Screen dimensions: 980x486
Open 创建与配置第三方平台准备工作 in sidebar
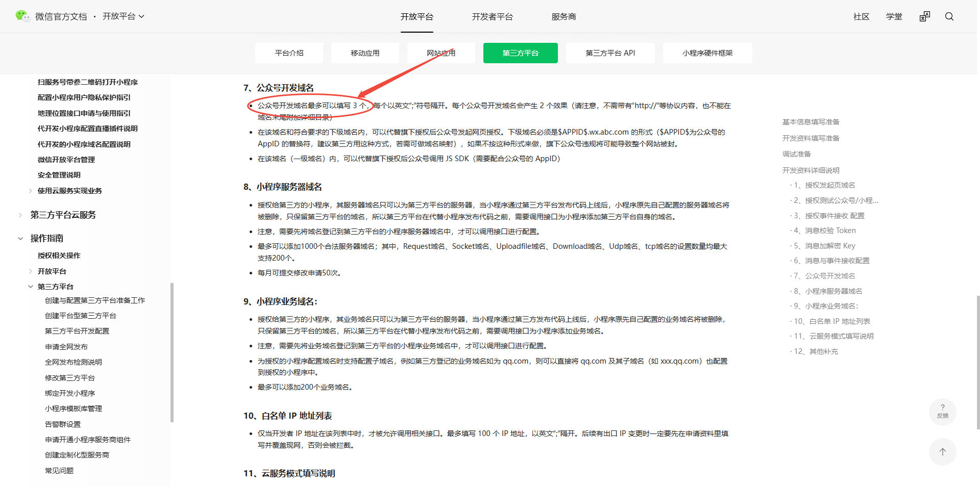tap(95, 300)
